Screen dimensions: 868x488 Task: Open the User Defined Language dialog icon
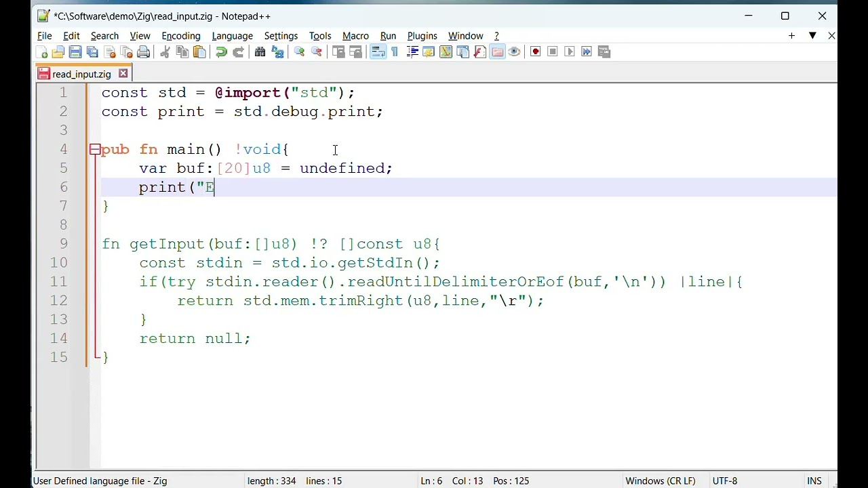429,52
